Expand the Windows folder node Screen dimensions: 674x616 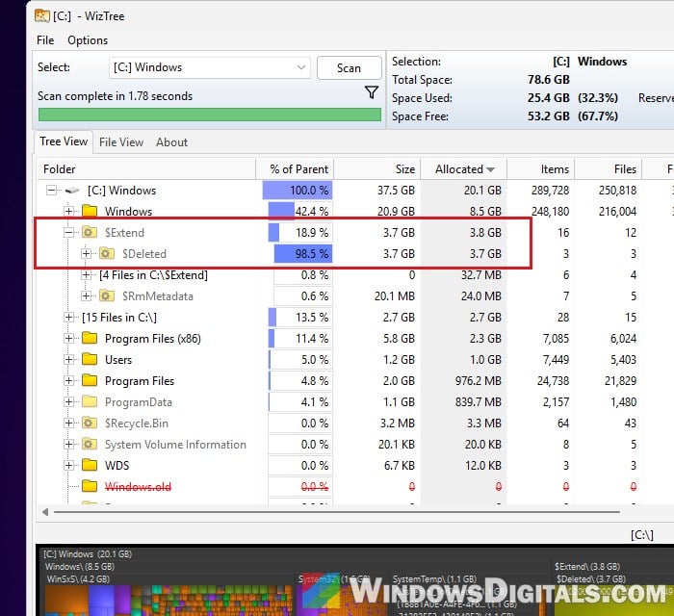68,211
